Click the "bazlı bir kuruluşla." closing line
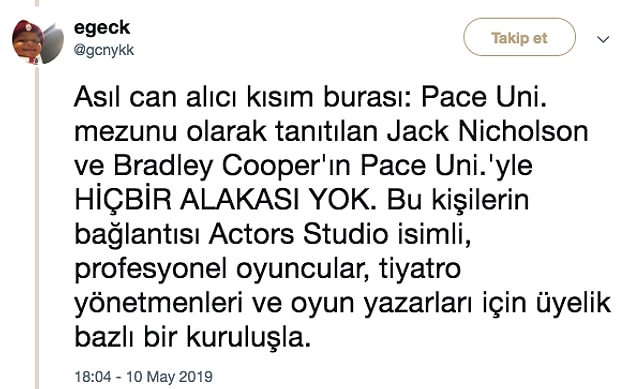This screenshot has width=635, height=389. pyautogui.click(x=193, y=337)
